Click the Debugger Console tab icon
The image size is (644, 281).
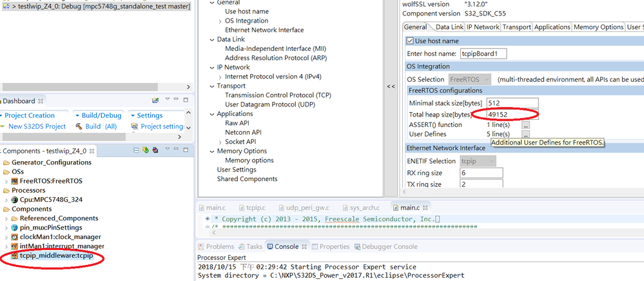357,246
